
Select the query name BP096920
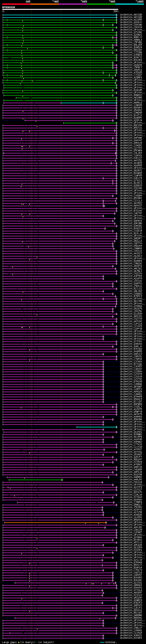pos(8,7)
